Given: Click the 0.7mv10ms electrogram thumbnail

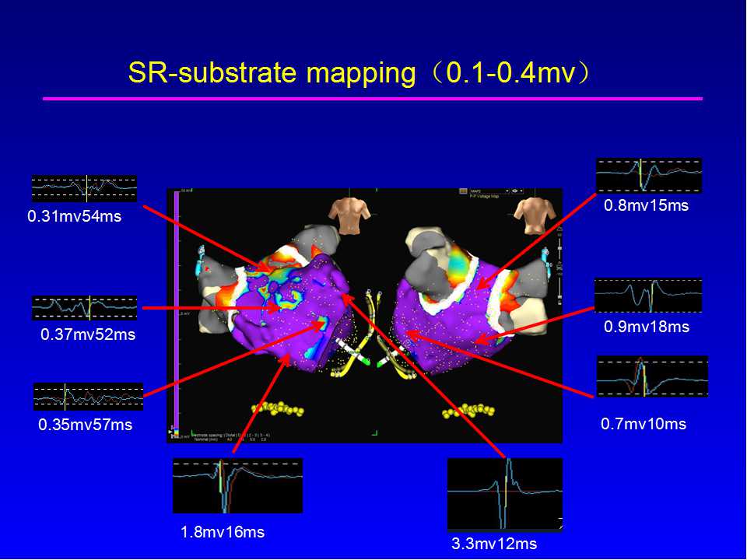Looking at the screenshot, I should tap(652, 376).
